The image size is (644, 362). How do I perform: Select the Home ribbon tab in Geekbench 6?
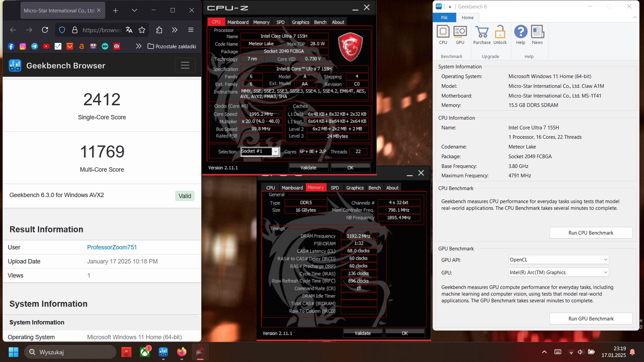pos(468,17)
